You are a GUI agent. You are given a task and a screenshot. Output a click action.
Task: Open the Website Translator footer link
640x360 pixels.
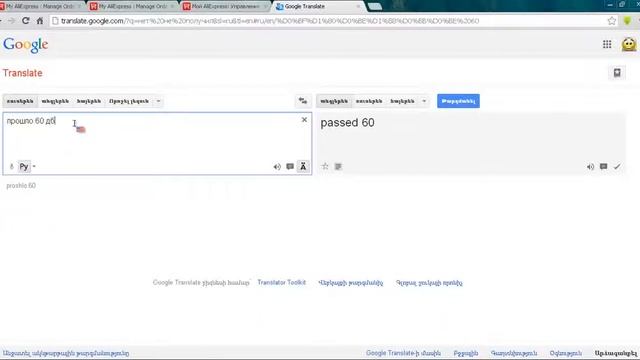[x=351, y=282]
